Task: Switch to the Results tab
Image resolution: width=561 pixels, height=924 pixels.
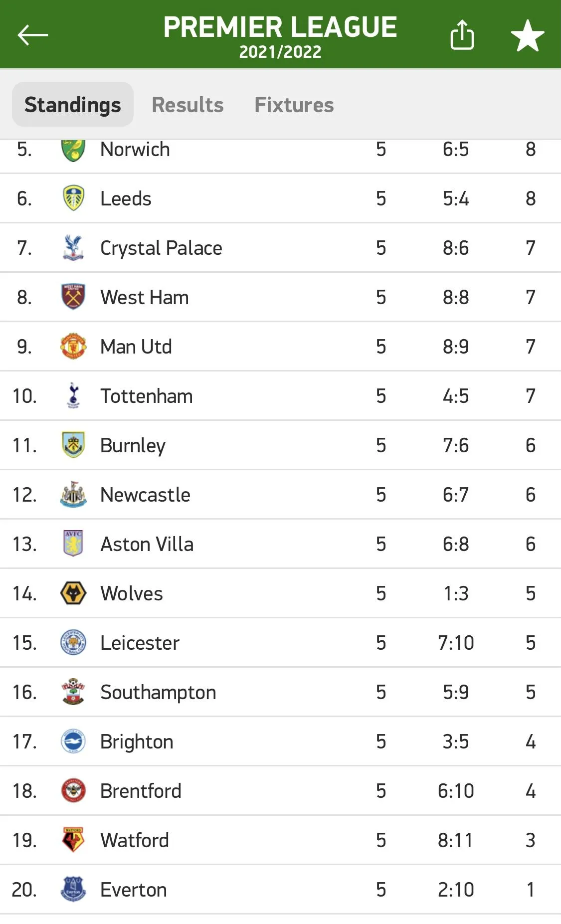Action: [x=187, y=105]
